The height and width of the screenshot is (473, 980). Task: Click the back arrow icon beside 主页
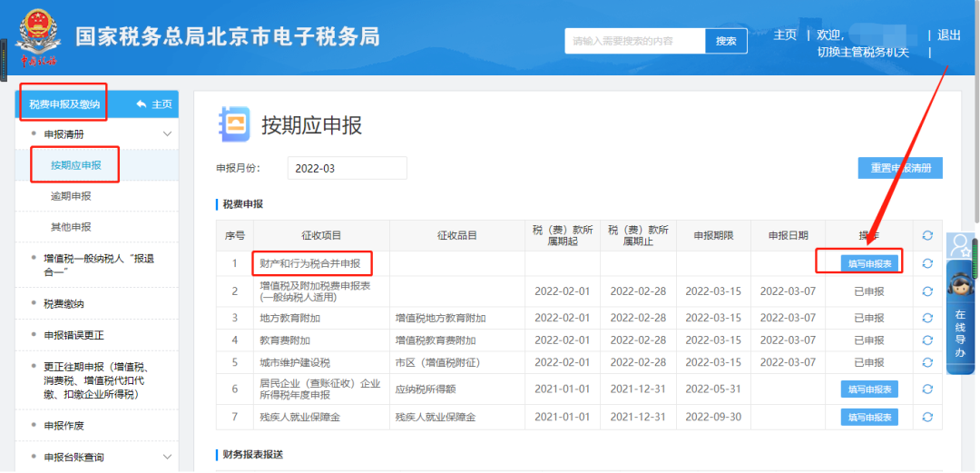pos(142,104)
